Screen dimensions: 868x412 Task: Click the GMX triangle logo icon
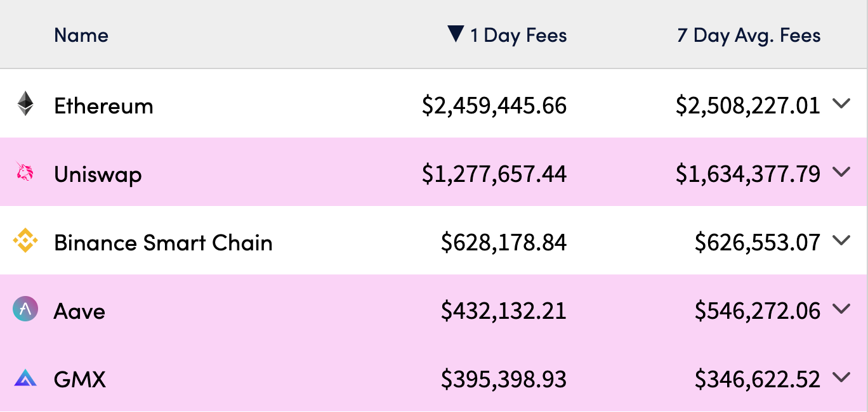25,379
